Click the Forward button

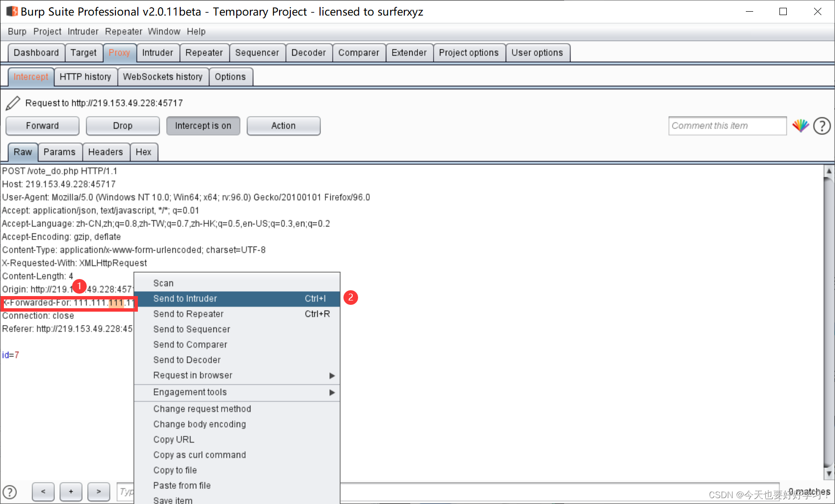coord(42,126)
